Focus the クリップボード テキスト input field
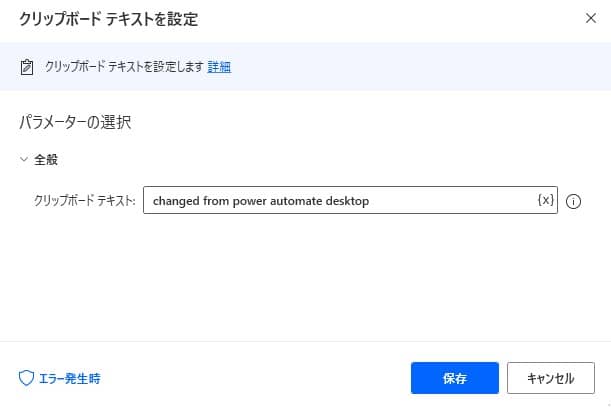Image resolution: width=611 pixels, height=407 pixels. pos(340,201)
